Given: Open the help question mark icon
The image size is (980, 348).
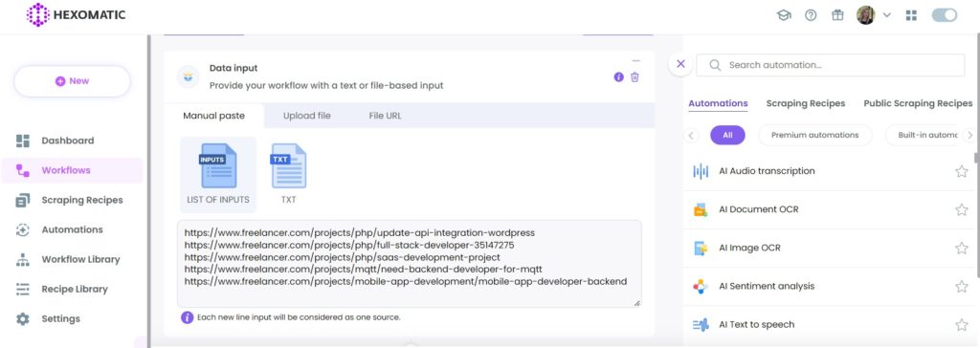Looking at the screenshot, I should (811, 15).
